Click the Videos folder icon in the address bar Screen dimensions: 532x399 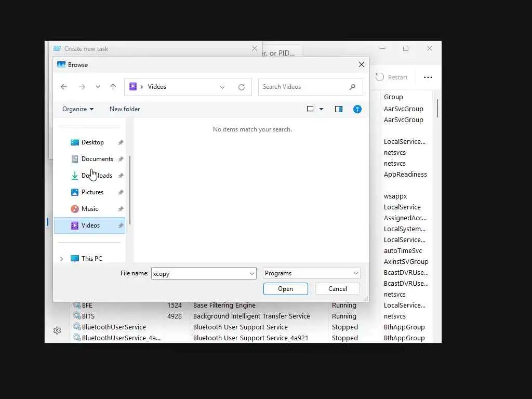tap(133, 87)
